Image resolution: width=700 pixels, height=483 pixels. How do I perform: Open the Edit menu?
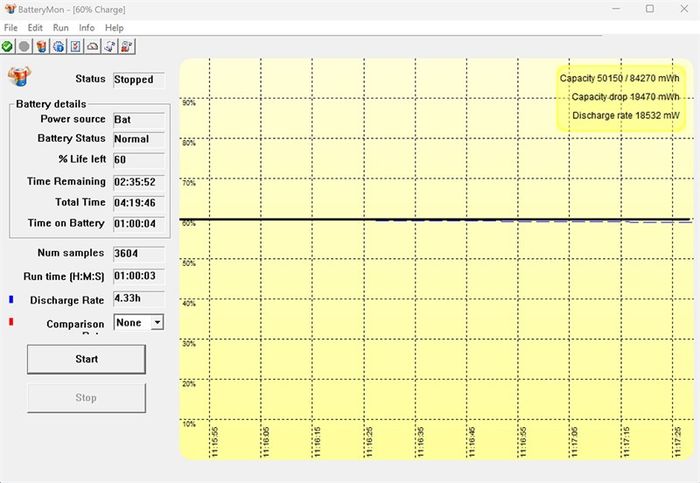tap(35, 28)
